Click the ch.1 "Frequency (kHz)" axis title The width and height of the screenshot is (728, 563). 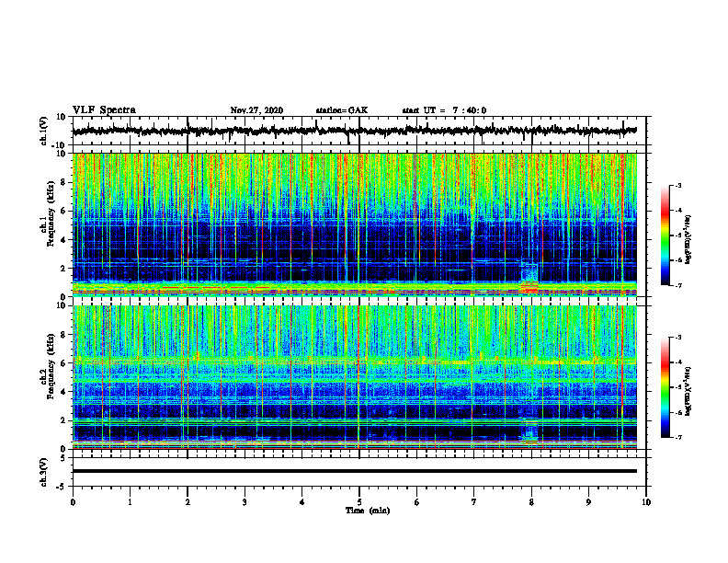pyautogui.click(x=51, y=214)
